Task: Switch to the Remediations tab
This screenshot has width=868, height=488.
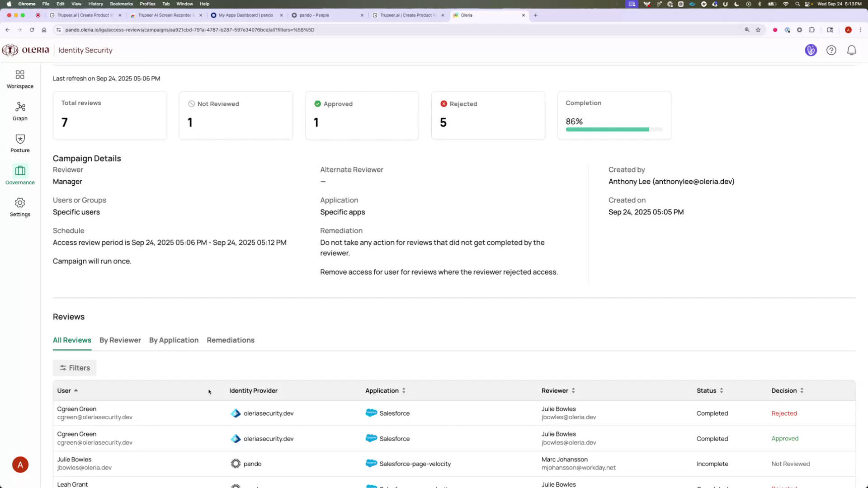Action: click(x=230, y=340)
